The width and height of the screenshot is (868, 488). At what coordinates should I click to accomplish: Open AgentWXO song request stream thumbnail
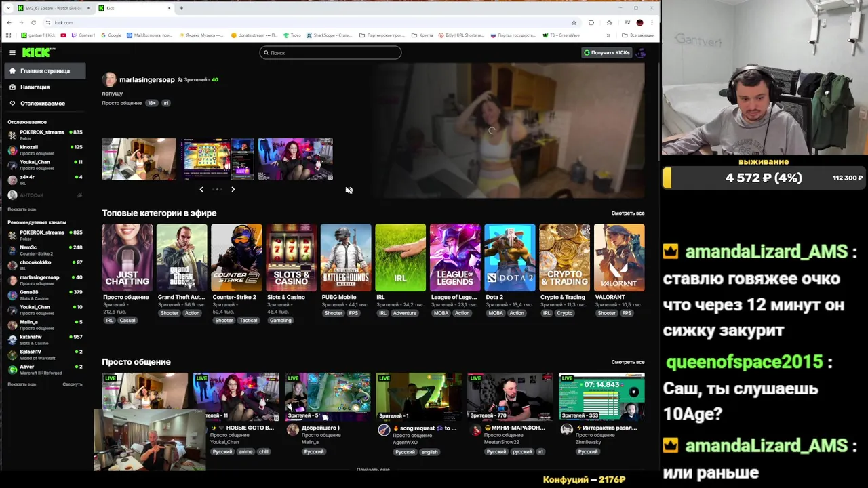(418, 396)
